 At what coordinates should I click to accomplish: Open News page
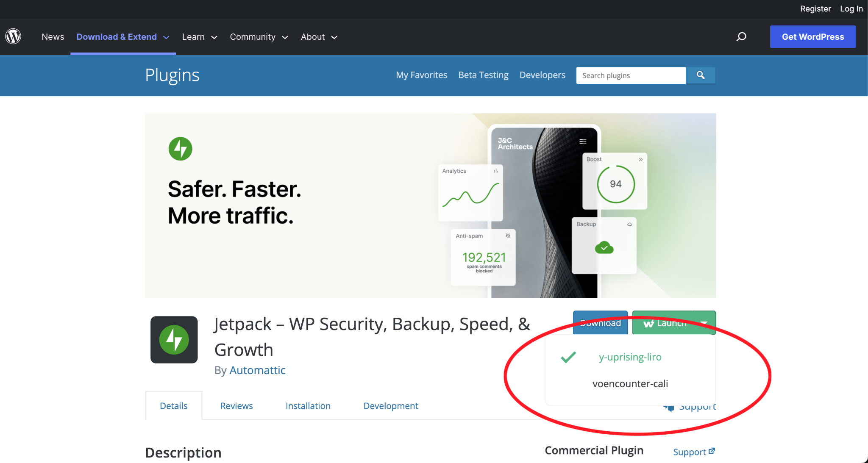pos(53,37)
